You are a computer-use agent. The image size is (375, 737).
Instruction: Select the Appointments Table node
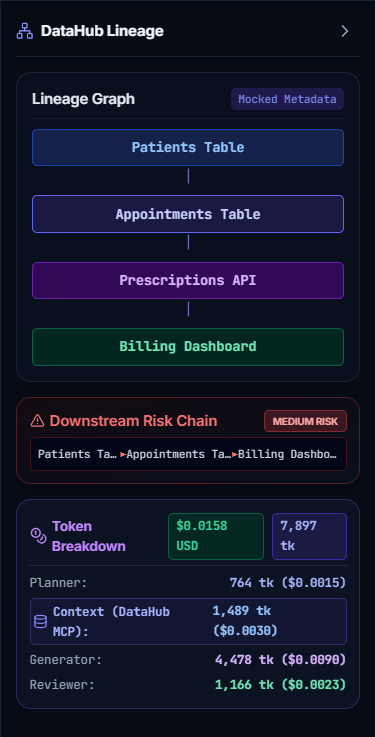point(188,214)
